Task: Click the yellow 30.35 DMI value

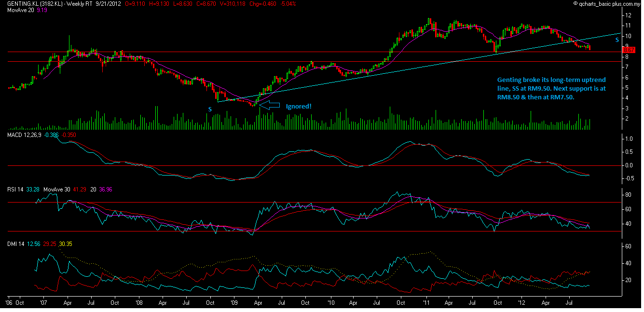Action: pyautogui.click(x=65, y=244)
